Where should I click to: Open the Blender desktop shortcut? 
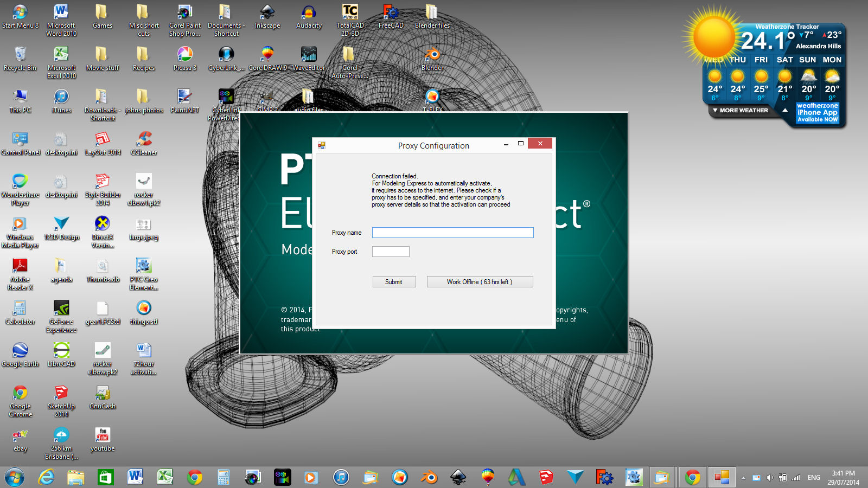click(x=432, y=59)
